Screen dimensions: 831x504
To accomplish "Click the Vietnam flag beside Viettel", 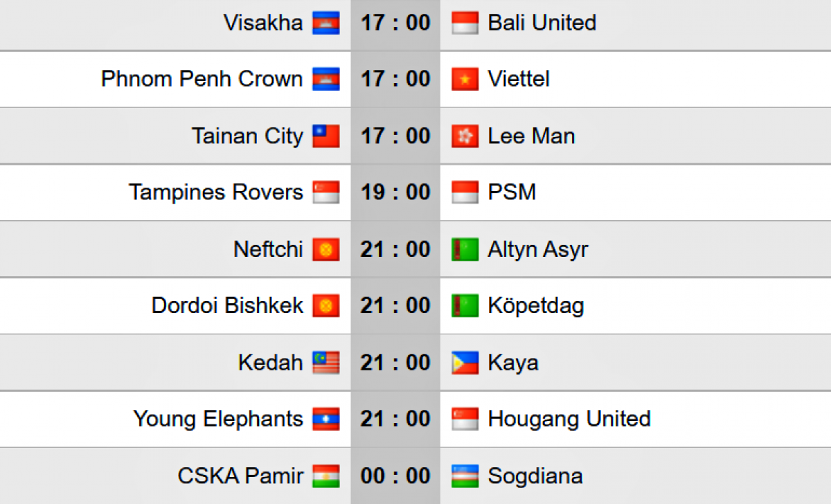I will 465,80.
